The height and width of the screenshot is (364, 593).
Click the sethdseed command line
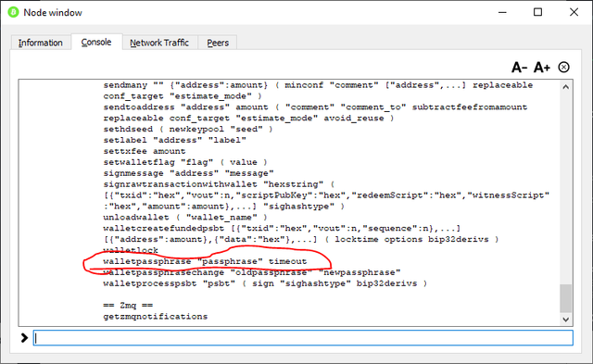tap(188, 130)
